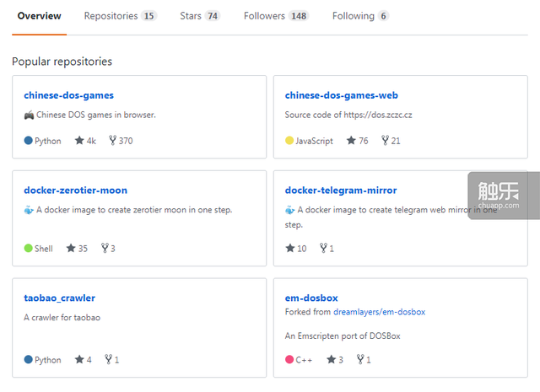Image resolution: width=540 pixels, height=392 pixels.
Task: Click fork icon on chinese-dos-games repository
Action: point(112,141)
